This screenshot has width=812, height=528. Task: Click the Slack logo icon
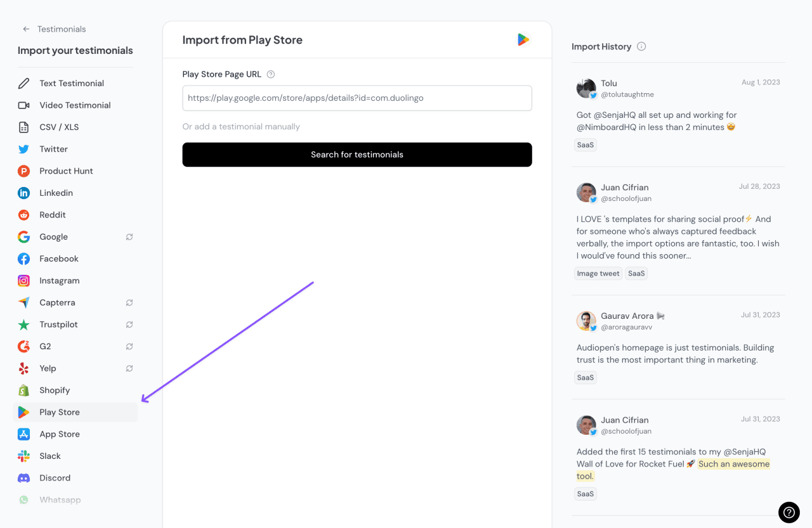[23, 456]
